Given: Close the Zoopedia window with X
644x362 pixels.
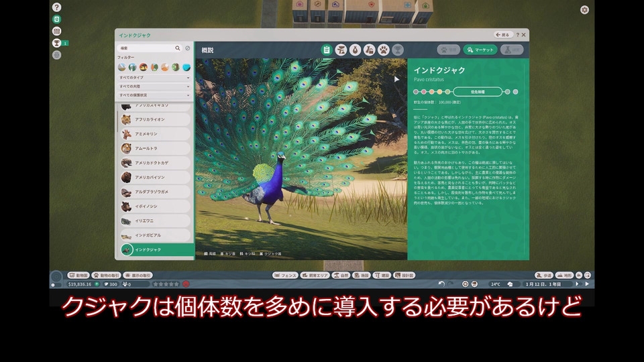Looking at the screenshot, I should (524, 35).
